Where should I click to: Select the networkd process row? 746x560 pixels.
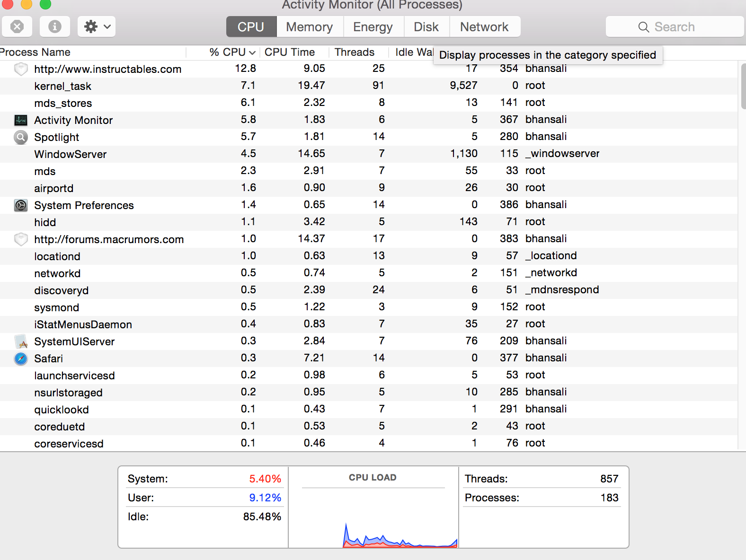[369, 273]
